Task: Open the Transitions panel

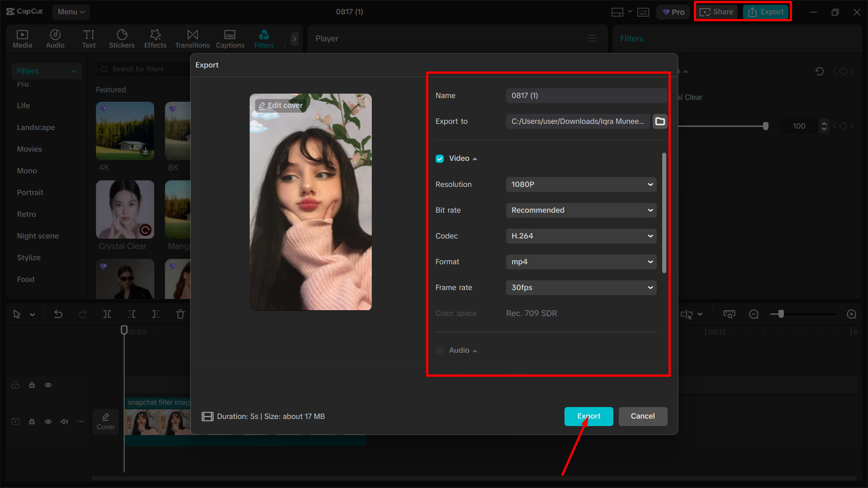Action: point(192,38)
